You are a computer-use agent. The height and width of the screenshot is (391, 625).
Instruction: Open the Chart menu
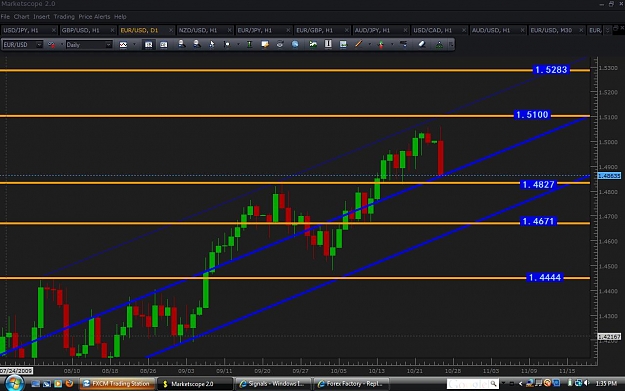pyautogui.click(x=21, y=17)
